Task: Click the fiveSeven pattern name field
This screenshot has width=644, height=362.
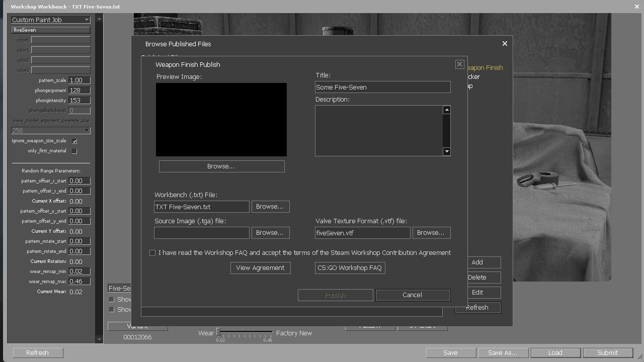Action: (x=51, y=30)
